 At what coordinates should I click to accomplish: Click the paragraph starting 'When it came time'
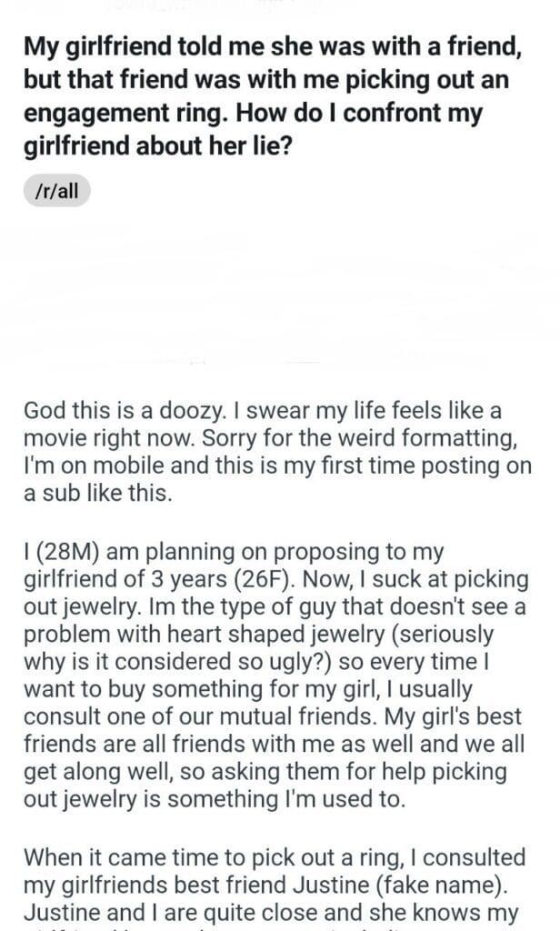(273, 882)
